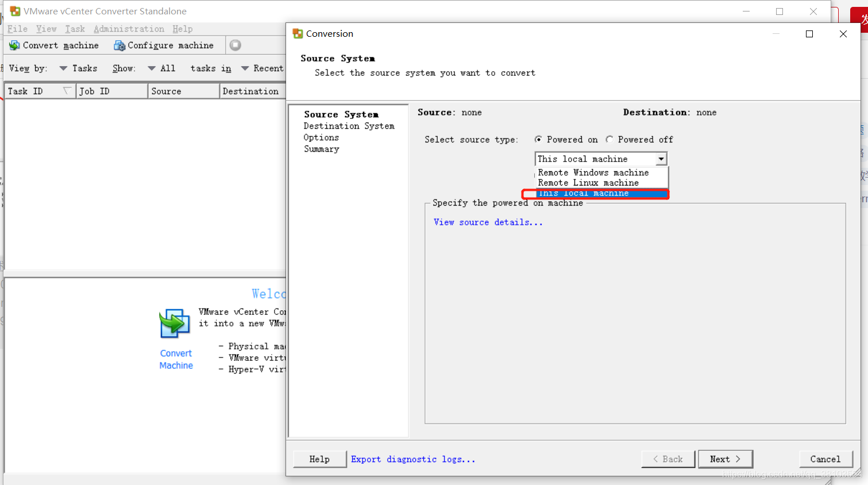
Task: Open the Help menu
Action: click(x=183, y=29)
